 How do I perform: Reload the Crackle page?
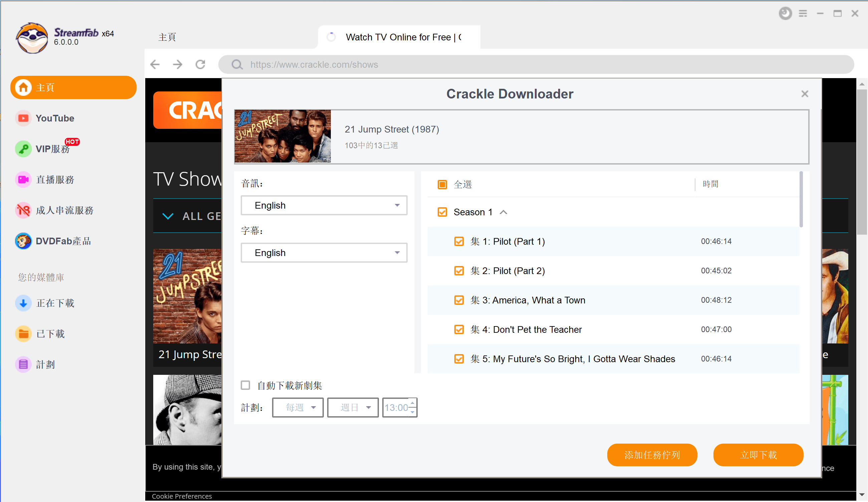(x=200, y=64)
